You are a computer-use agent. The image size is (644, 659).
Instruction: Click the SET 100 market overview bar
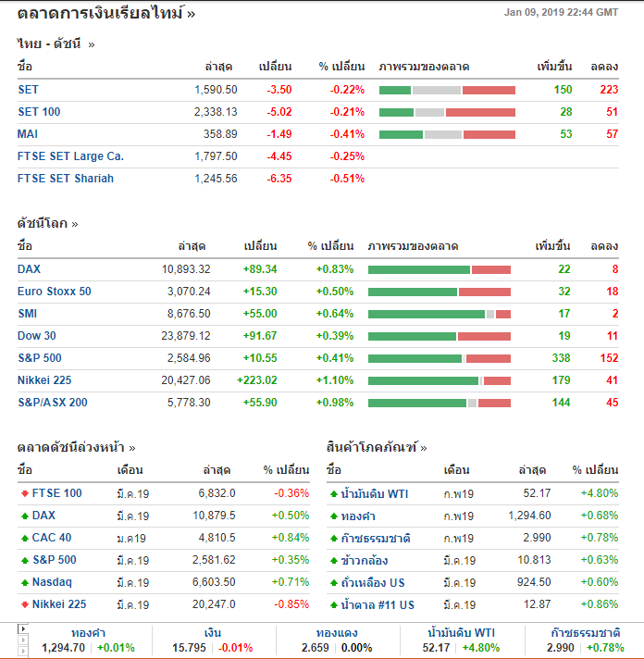click(448, 112)
